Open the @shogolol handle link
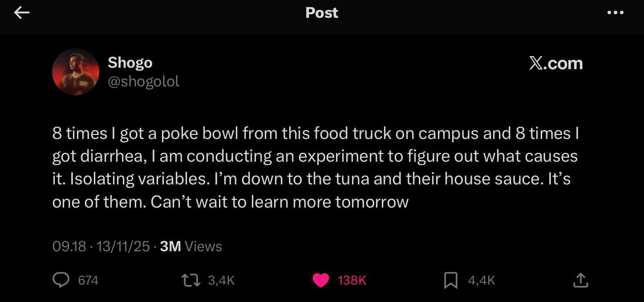Screen dimensions: 644x302 click(143, 81)
